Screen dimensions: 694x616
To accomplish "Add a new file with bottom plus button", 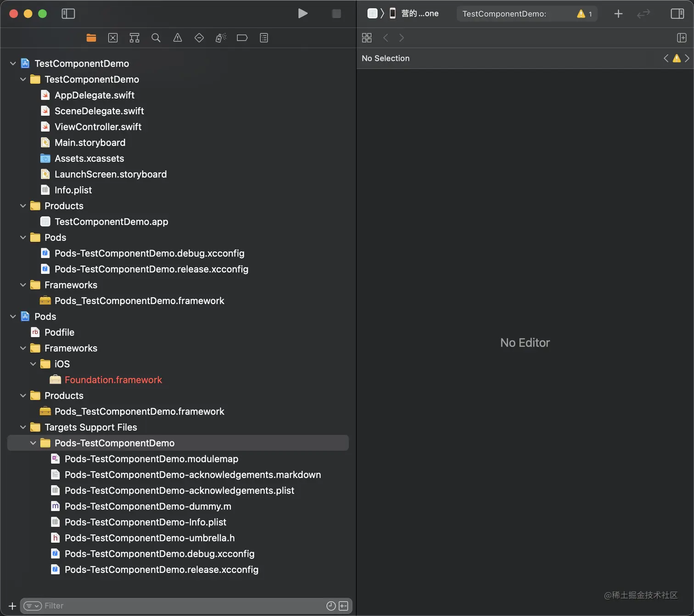I will click(12, 606).
